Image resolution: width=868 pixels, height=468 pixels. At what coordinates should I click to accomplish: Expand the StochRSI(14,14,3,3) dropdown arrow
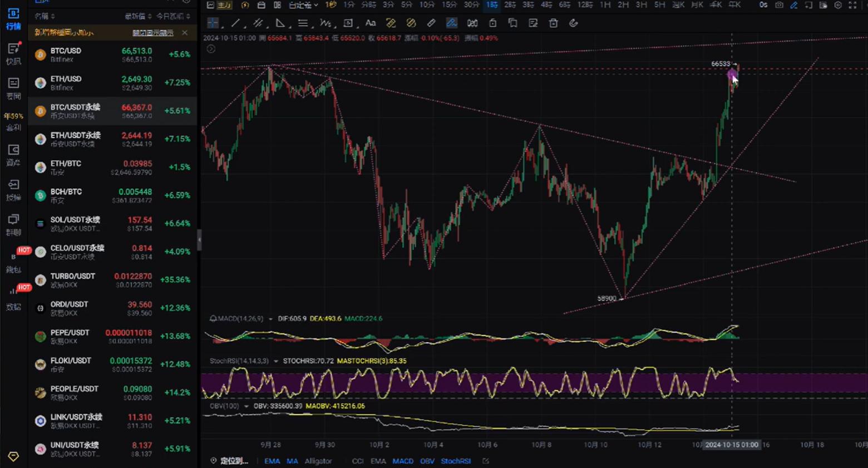coord(275,361)
